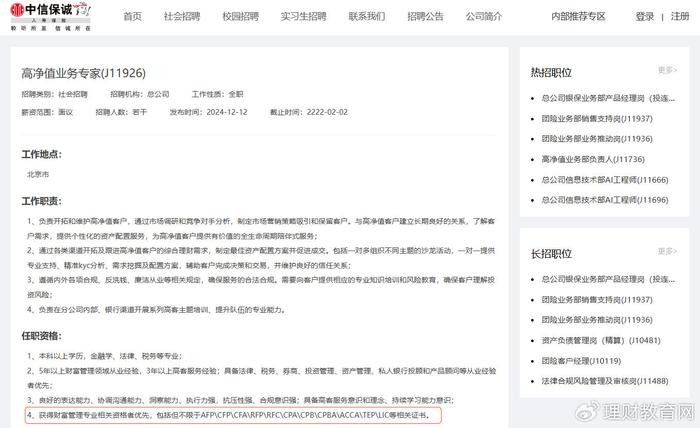Click the 薪资范围: 面议 text
Screen dimensions: 700x428
point(47,112)
